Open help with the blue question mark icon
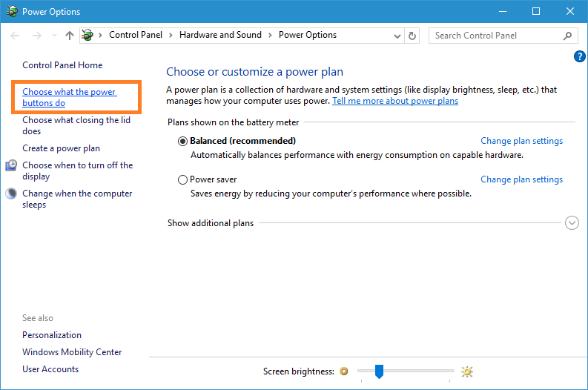 coord(580,56)
